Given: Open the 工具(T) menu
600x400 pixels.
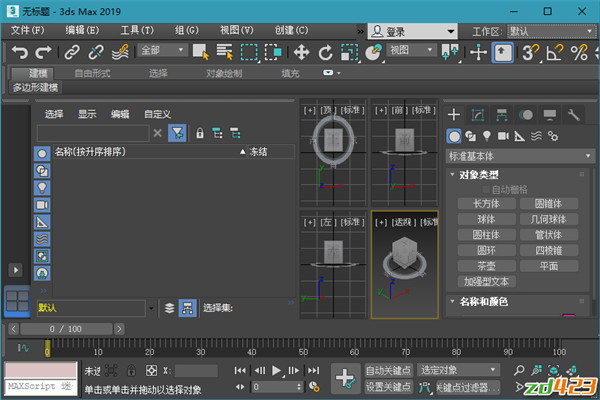Looking at the screenshot, I should [137, 30].
